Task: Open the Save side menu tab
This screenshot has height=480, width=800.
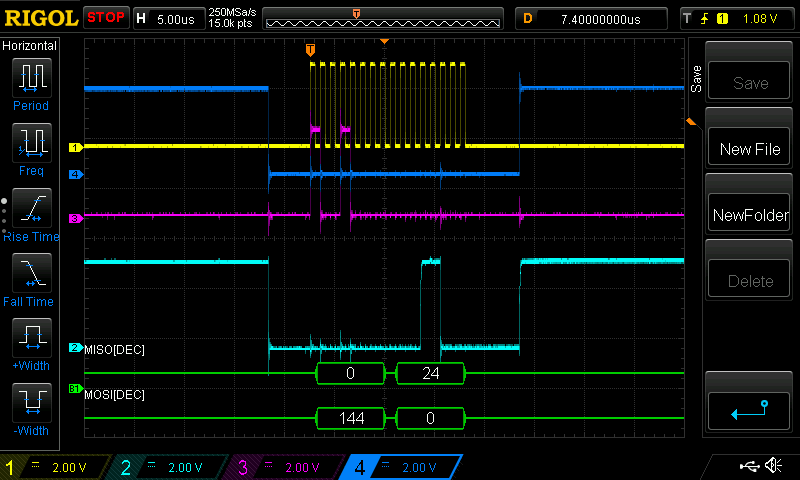Action: coord(696,79)
